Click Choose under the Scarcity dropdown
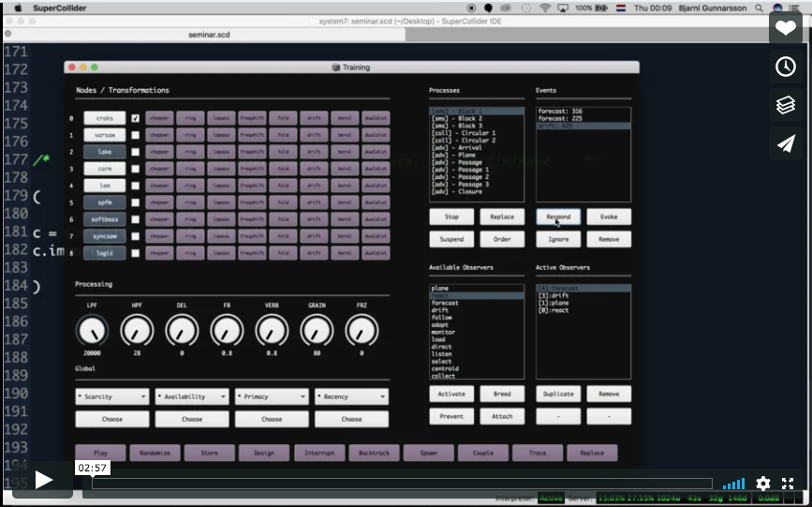This screenshot has height=507, width=812. click(x=111, y=419)
